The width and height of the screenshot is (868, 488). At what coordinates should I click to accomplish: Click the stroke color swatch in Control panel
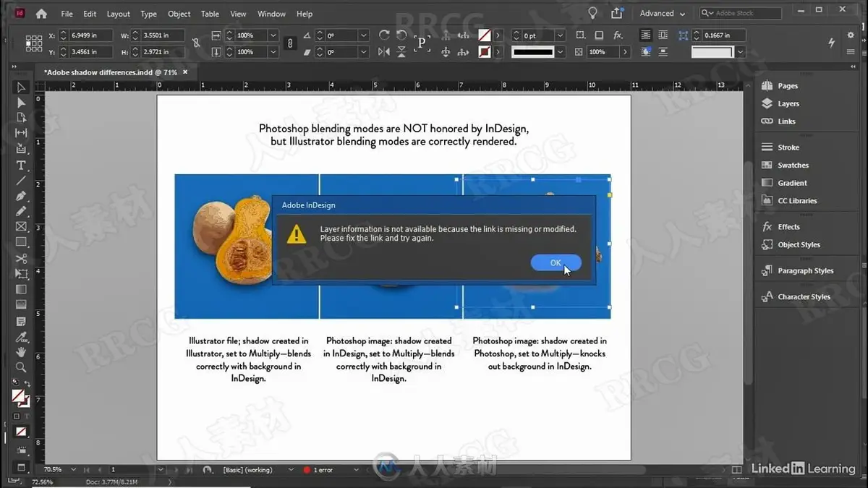484,52
